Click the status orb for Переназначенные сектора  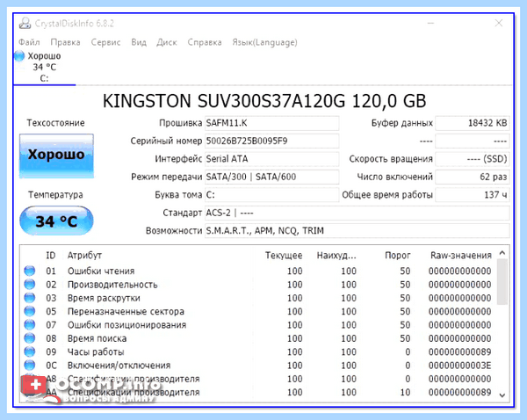tap(30, 311)
